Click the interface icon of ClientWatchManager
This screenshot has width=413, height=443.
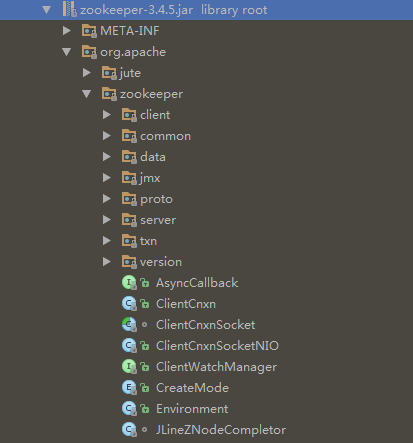coord(129,367)
